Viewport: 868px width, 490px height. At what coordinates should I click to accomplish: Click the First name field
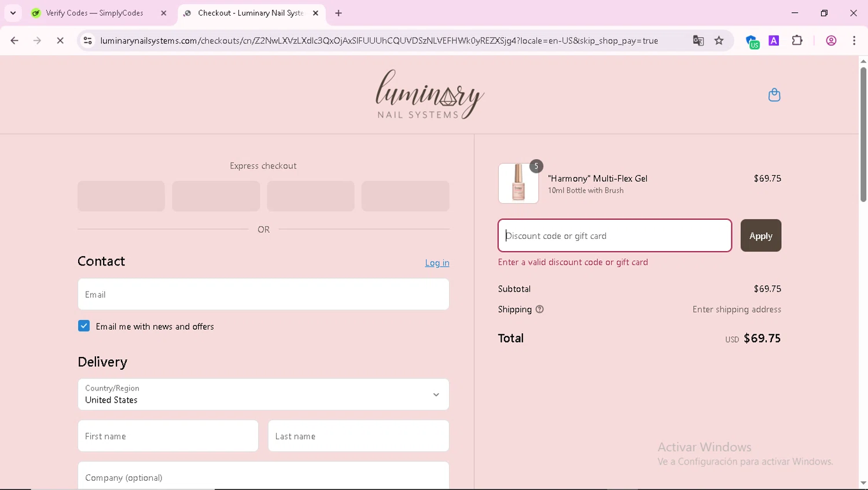click(x=168, y=436)
